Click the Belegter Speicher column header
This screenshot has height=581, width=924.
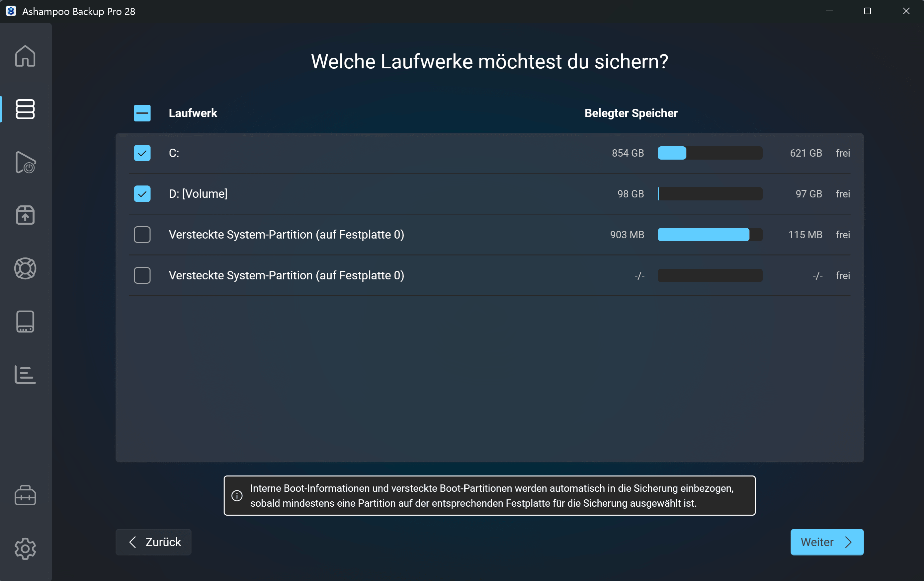click(x=631, y=113)
